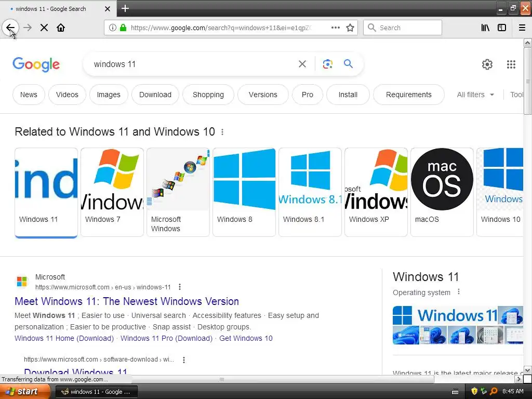The width and height of the screenshot is (532, 399).
Task: Close the 'windows 11 - Google Search' tab
Action: [x=107, y=9]
